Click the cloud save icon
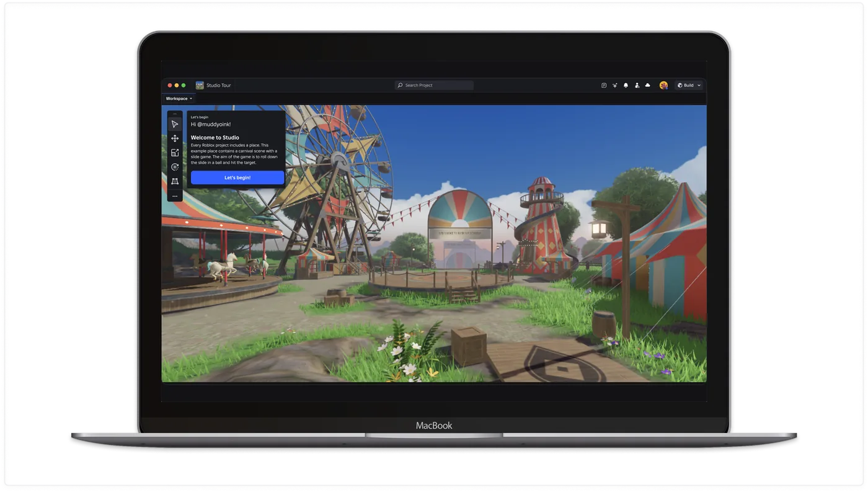868x492 pixels. point(648,85)
